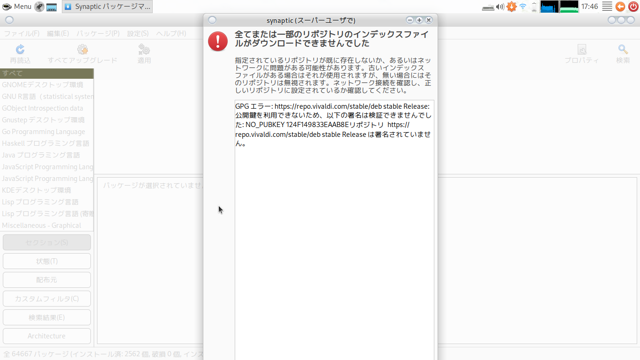Image resolution: width=640 pixels, height=360 pixels.
Task: Select GNU R言語 section entry
Action: 47,97
